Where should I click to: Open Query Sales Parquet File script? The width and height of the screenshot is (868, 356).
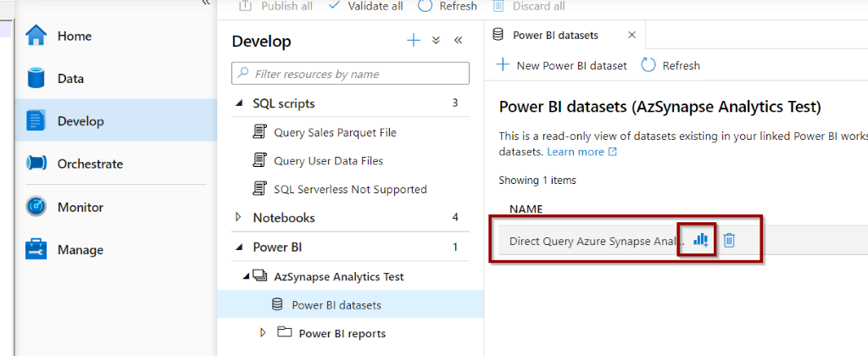[335, 132]
